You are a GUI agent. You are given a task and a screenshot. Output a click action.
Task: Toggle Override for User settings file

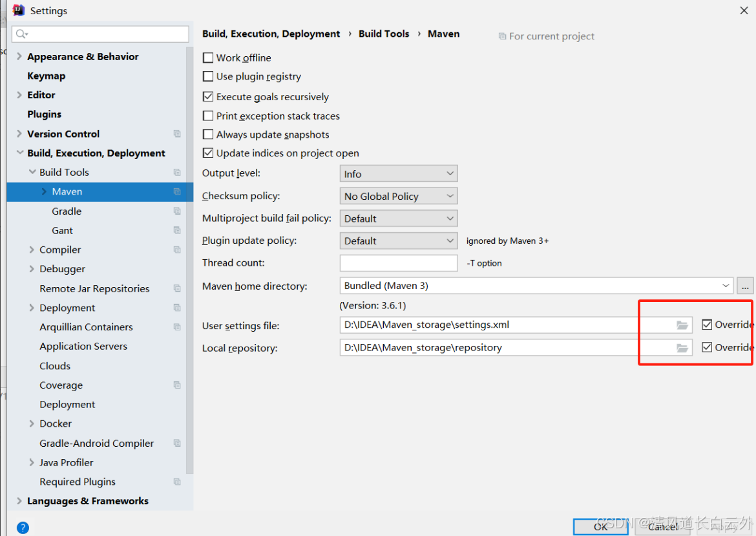coord(707,325)
